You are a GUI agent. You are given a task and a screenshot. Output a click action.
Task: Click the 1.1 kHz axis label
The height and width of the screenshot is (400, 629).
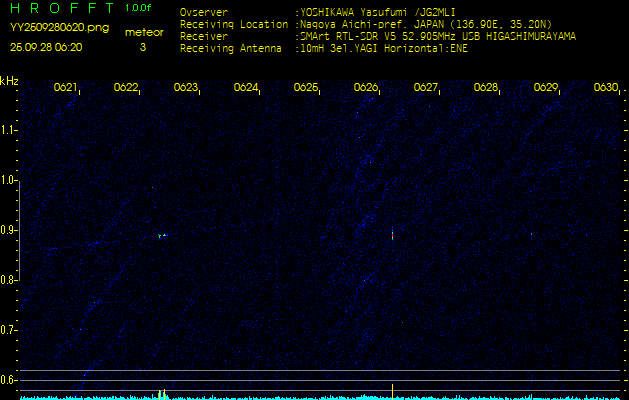(8, 131)
